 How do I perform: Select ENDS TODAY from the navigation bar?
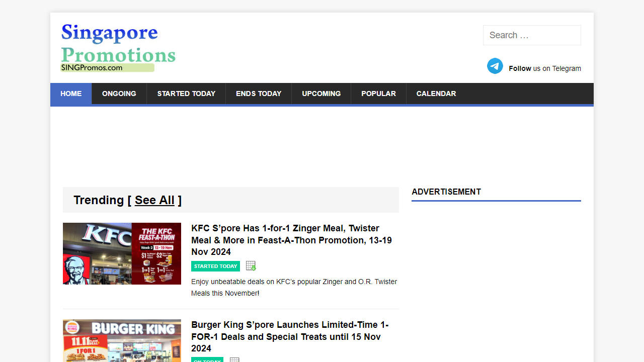click(x=259, y=94)
